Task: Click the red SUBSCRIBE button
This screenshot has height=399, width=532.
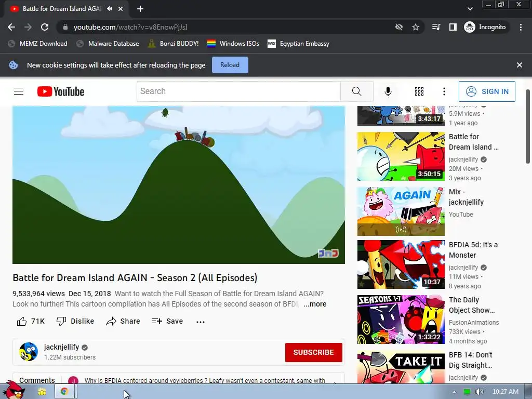Action: coord(313,352)
